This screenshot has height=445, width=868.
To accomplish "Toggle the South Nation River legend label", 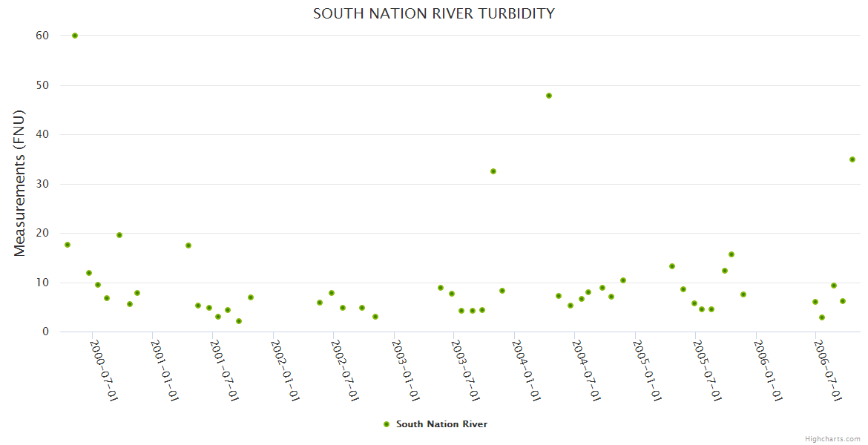I will (441, 424).
